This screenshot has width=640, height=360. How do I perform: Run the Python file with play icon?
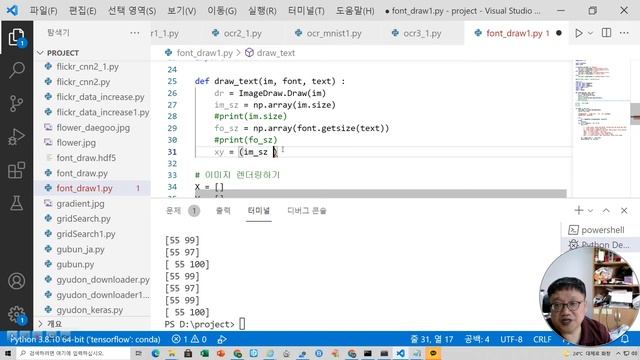(579, 33)
